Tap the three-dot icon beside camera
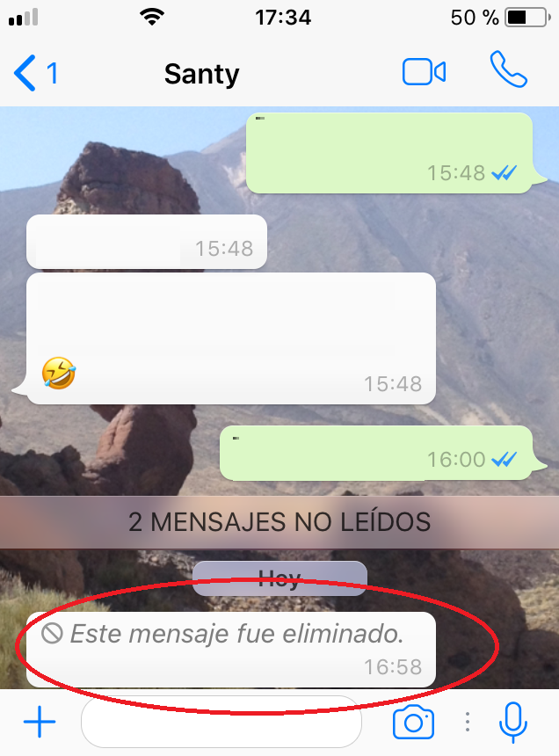 point(467,722)
